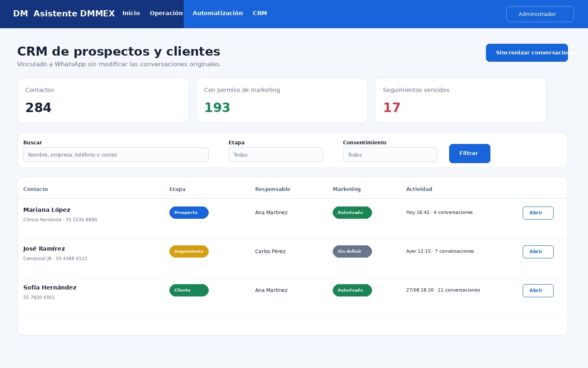Click Sincronizar conversaciones button
The height and width of the screenshot is (368, 588).
[x=527, y=53]
